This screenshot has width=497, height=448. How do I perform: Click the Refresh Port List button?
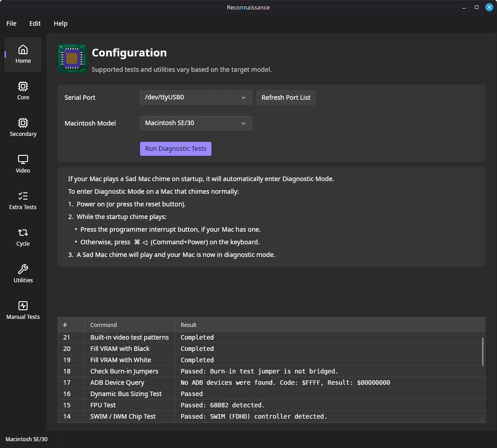286,98
